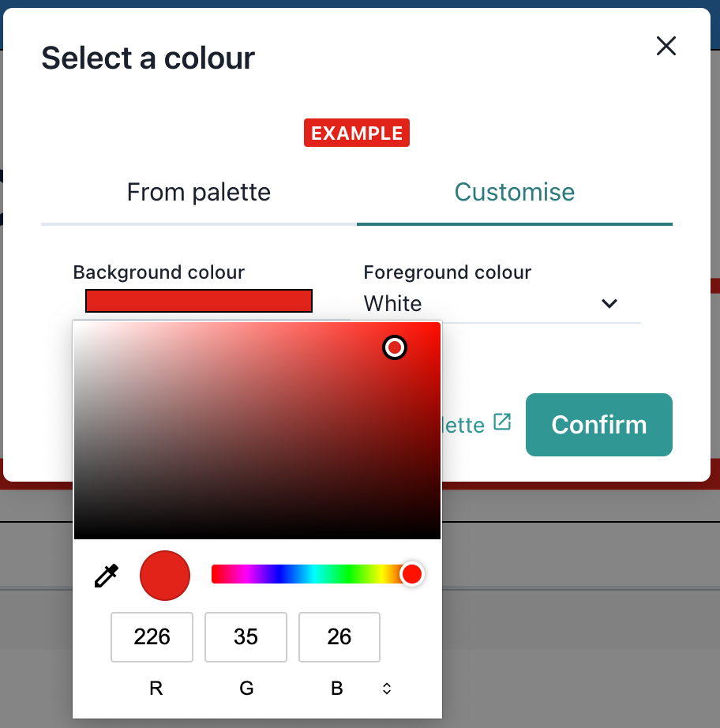Switch to the From palette tab

pyautogui.click(x=198, y=192)
